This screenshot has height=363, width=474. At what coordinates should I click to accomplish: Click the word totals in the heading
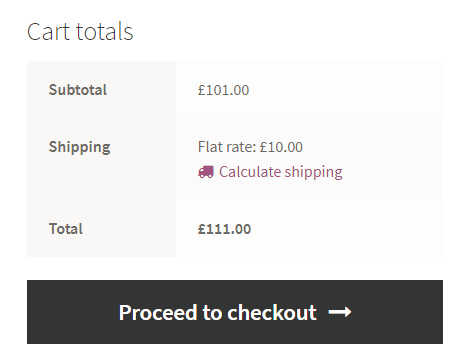(x=105, y=31)
